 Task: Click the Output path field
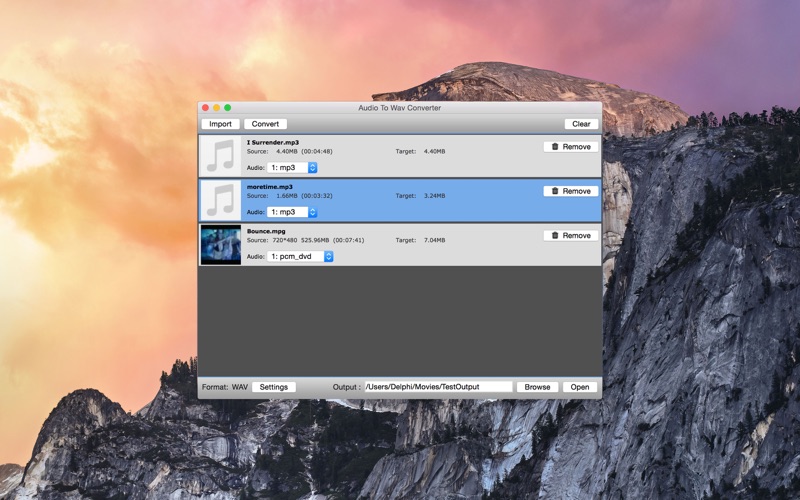(438, 387)
